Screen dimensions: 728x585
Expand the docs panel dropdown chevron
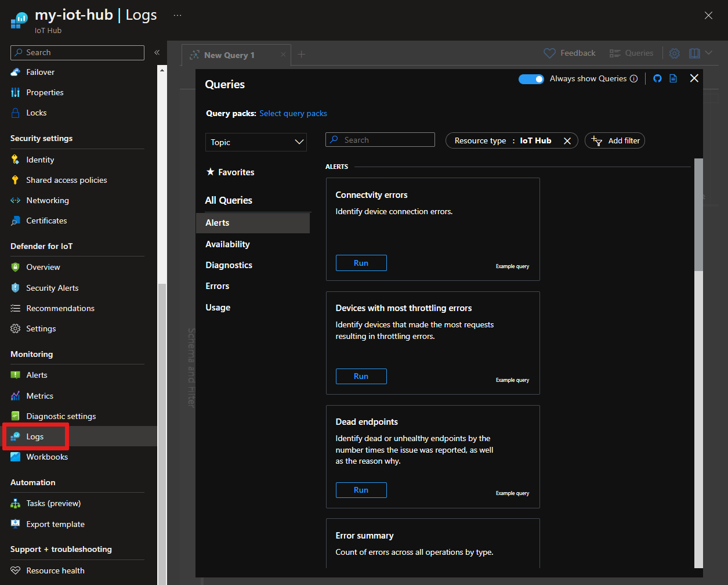pyautogui.click(x=709, y=53)
